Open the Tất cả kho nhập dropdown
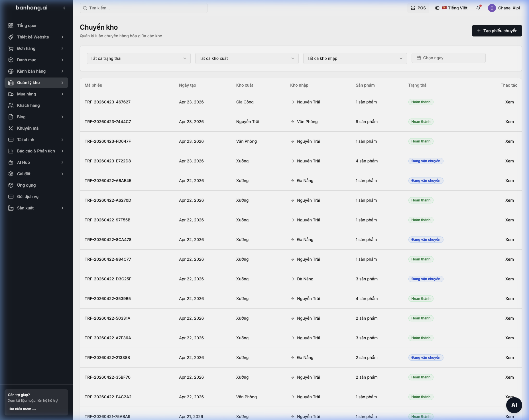Screen dimensions: 529x420 click(355, 58)
